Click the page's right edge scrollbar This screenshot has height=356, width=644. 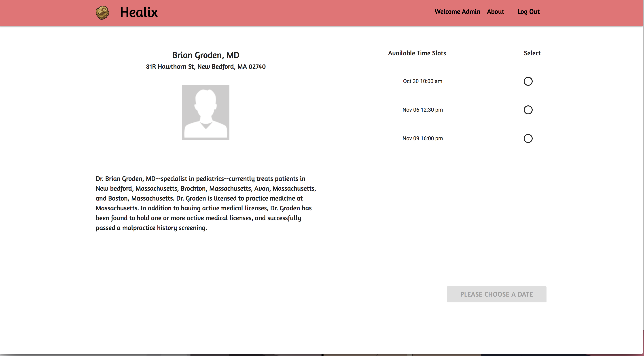(643, 175)
